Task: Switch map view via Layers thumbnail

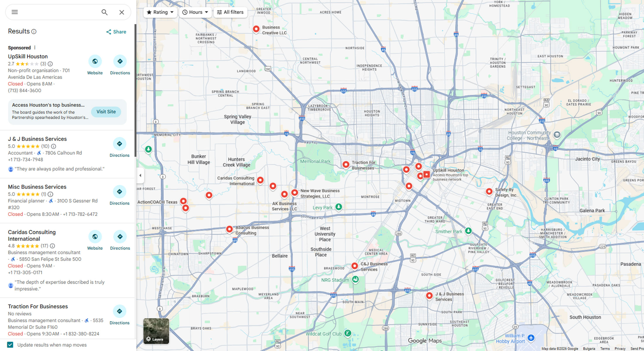Action: [x=156, y=331]
